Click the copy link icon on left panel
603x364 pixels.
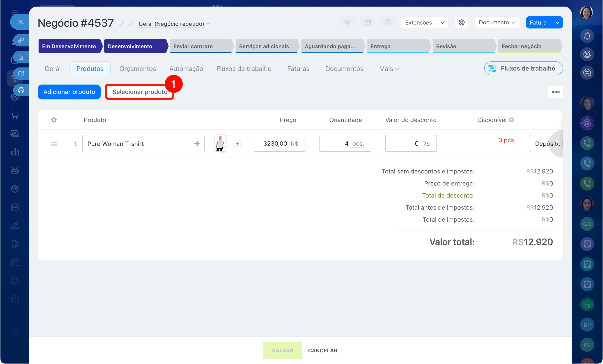pos(21,40)
